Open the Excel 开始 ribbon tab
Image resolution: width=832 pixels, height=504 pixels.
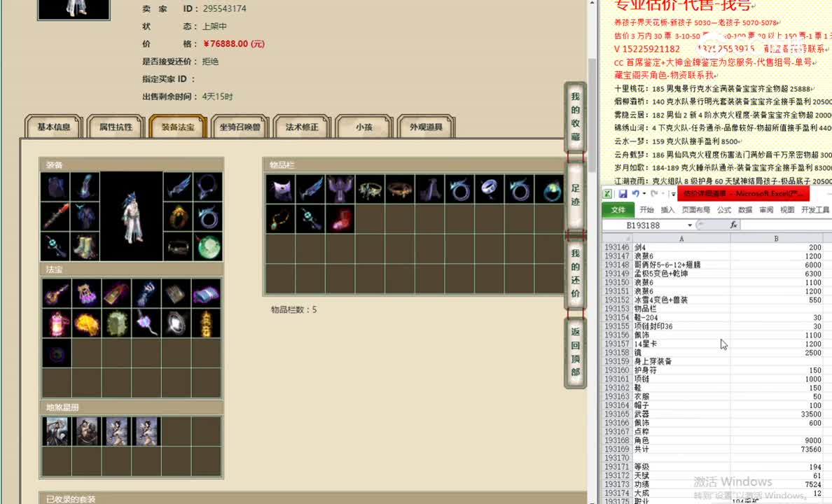click(646, 209)
